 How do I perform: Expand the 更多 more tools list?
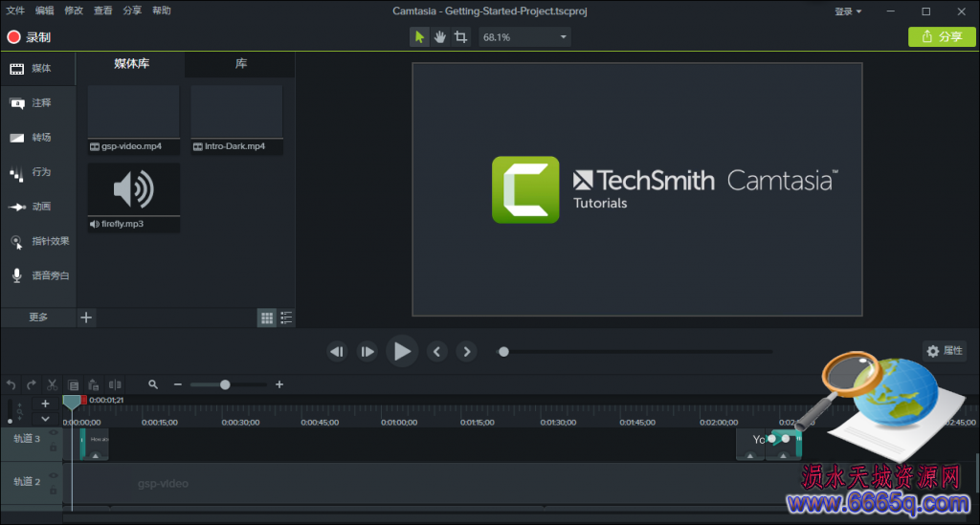(38, 317)
